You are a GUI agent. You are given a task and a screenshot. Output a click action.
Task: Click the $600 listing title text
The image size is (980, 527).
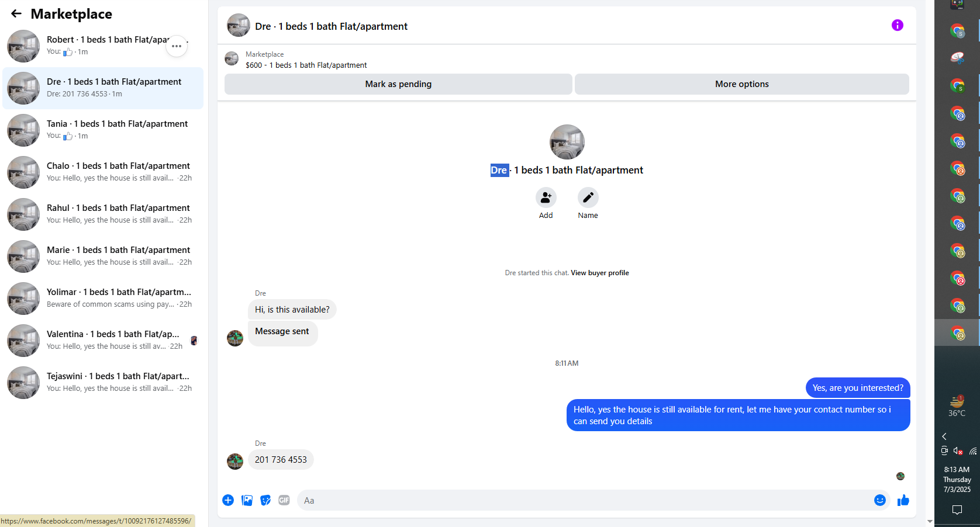coord(306,65)
